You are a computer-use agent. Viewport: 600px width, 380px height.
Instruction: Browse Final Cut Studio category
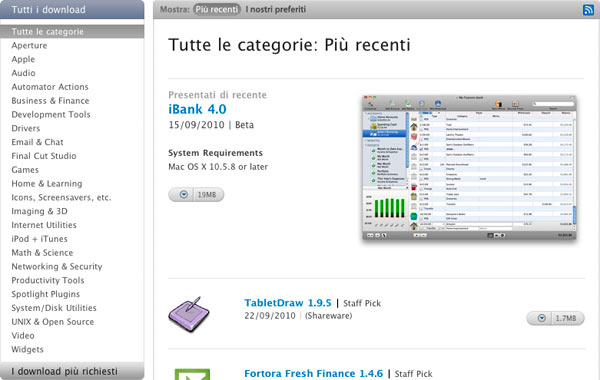[x=44, y=156]
